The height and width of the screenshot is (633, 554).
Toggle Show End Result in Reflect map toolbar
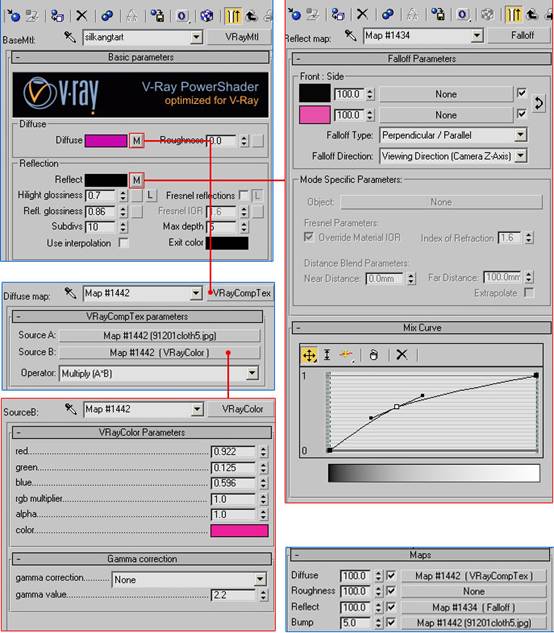coord(514,15)
